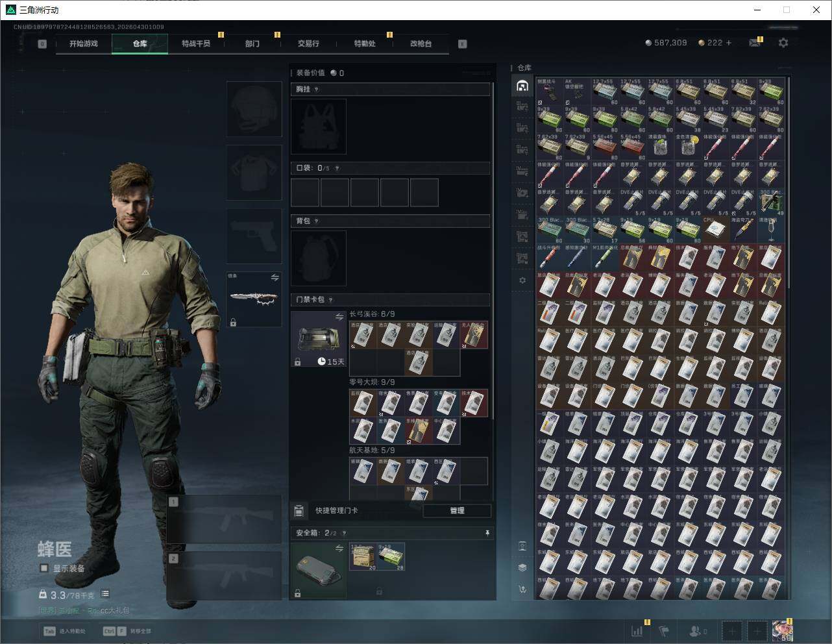The image size is (832, 644).
Task: Select the CPU item in warehouse
Action: tap(716, 230)
